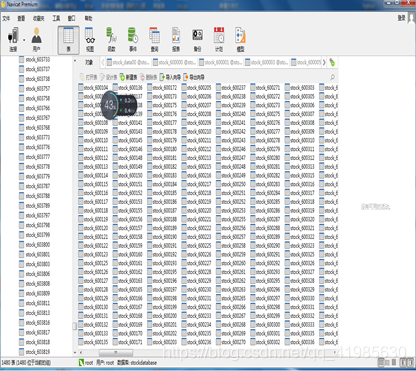Open the 计划 (Schedule) section
Screen dimensions: 416x371
(x=219, y=40)
